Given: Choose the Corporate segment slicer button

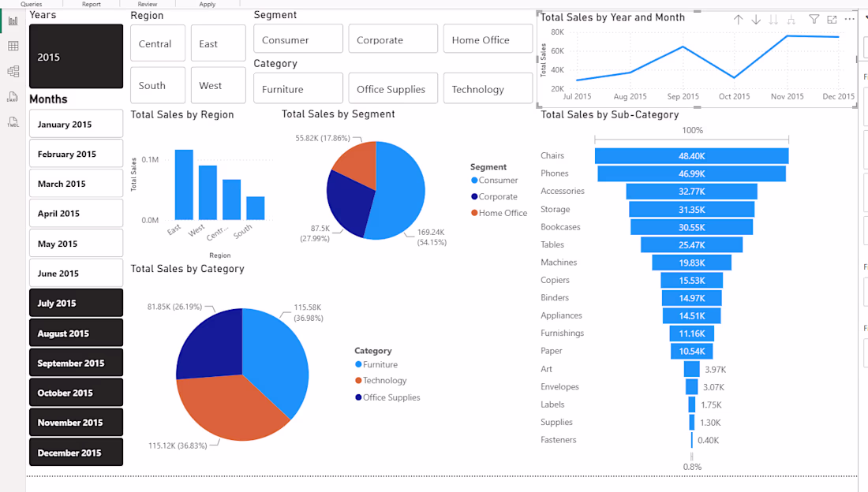Looking at the screenshot, I should pyautogui.click(x=393, y=39).
